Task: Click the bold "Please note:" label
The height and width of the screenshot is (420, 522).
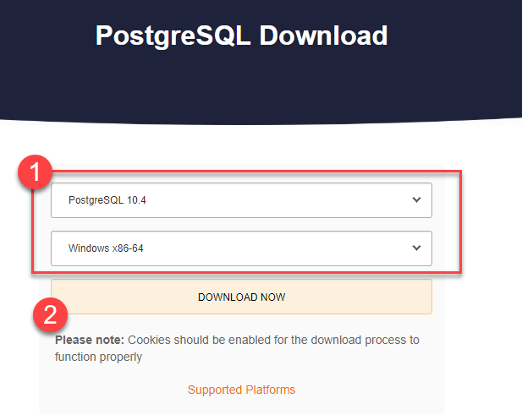Action: [89, 340]
